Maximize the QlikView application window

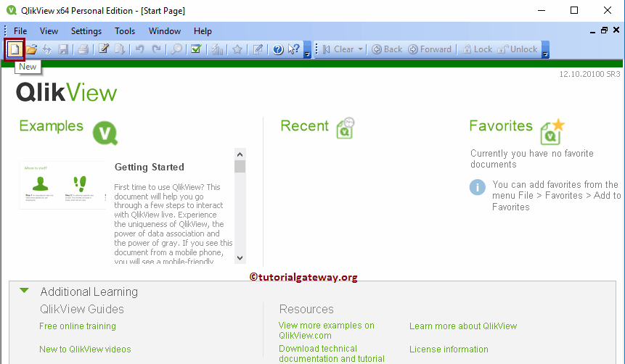point(574,10)
